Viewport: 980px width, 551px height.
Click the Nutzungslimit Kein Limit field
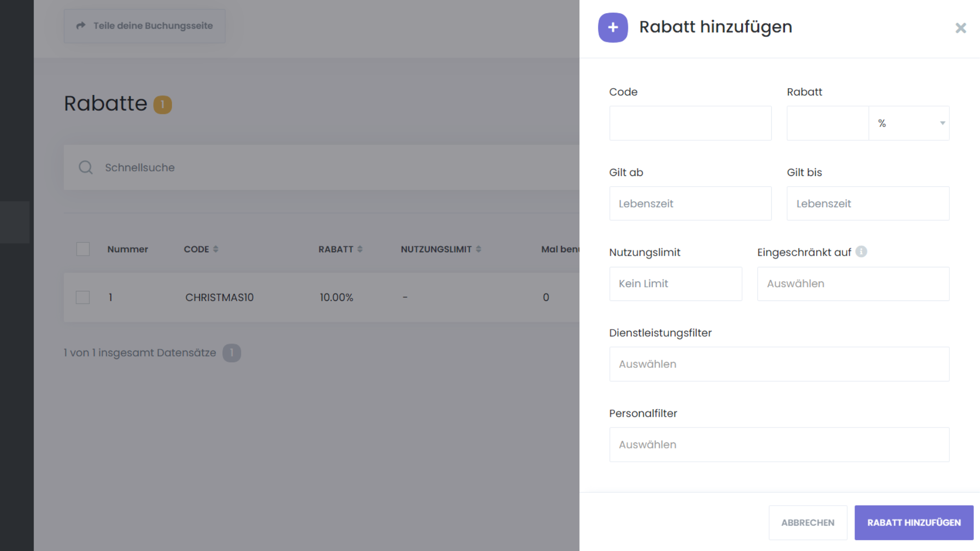point(675,284)
